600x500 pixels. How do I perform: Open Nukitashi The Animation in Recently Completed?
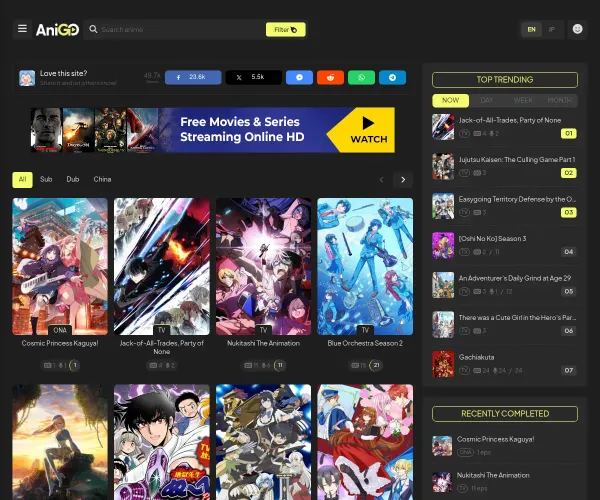click(x=493, y=475)
